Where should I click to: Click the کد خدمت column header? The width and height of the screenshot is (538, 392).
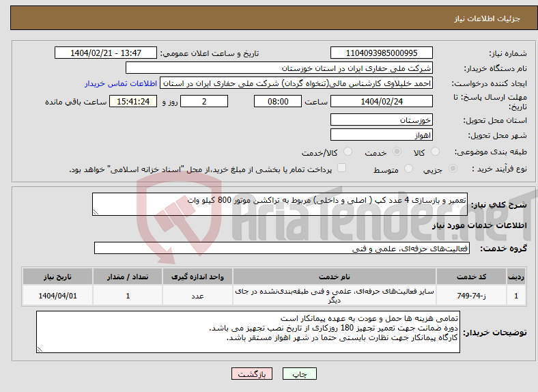(472, 277)
